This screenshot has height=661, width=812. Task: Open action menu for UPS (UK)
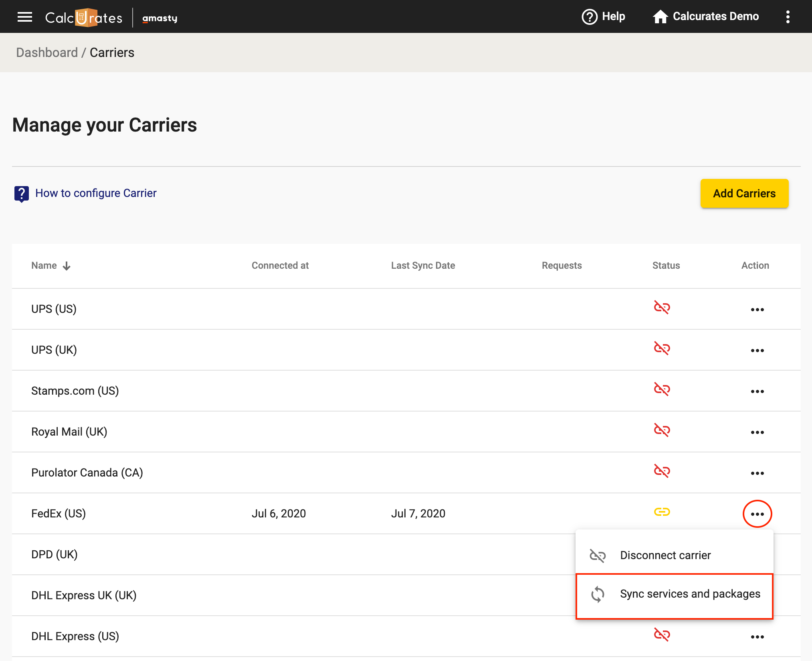pyautogui.click(x=757, y=351)
